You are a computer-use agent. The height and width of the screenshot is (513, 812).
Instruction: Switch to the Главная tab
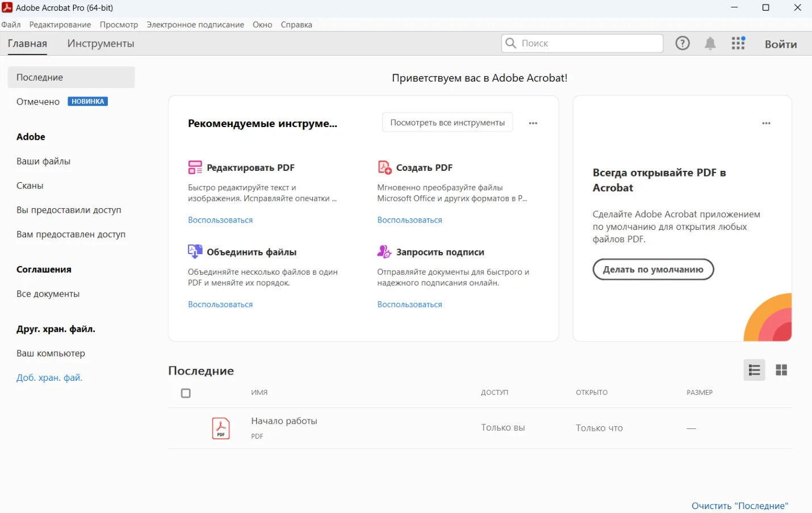[x=27, y=44]
